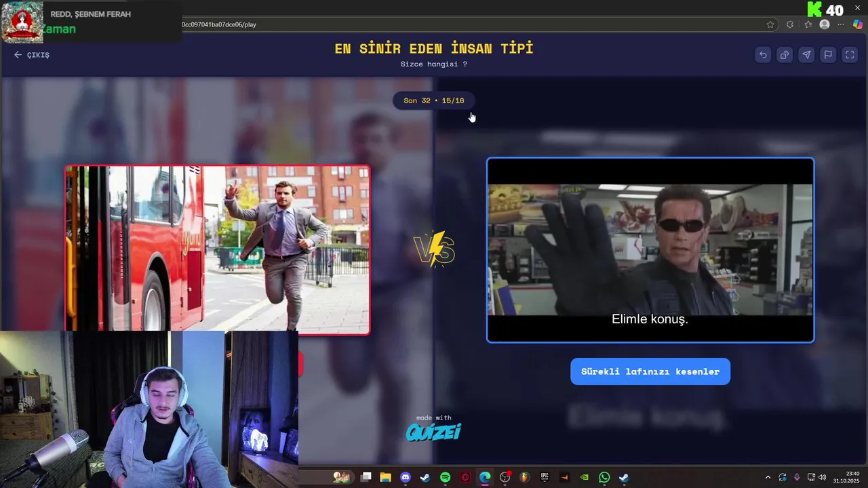Screen dimensions: 868x488
Task: Open the clock showing 23:40
Action: coord(846,477)
